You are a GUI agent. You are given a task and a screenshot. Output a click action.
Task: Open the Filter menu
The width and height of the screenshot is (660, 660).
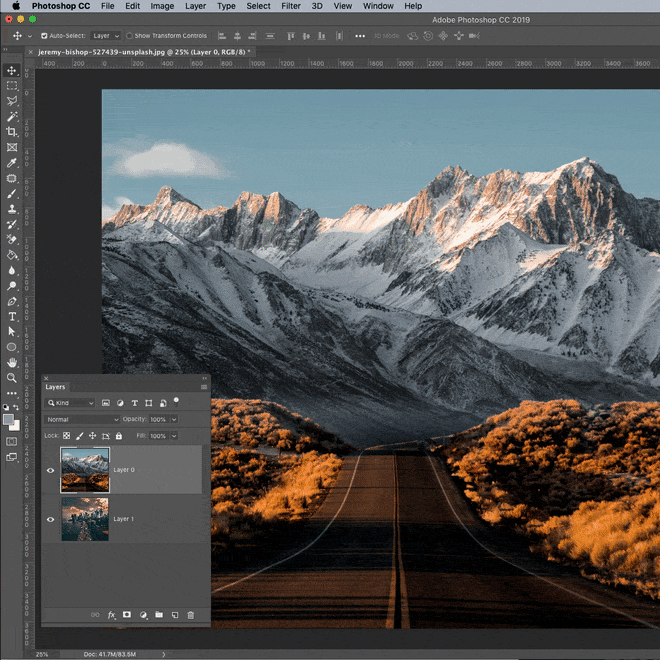290,6
